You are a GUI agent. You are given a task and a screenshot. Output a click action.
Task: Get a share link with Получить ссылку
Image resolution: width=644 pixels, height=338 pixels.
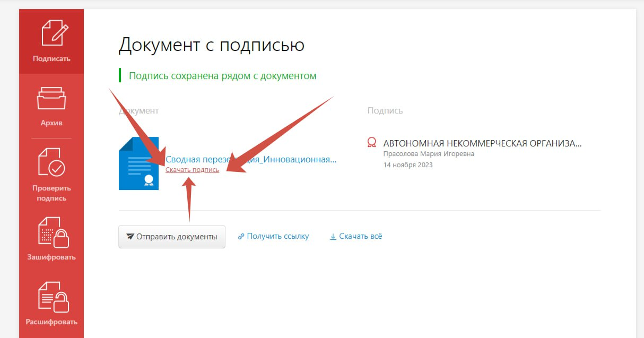pos(277,236)
